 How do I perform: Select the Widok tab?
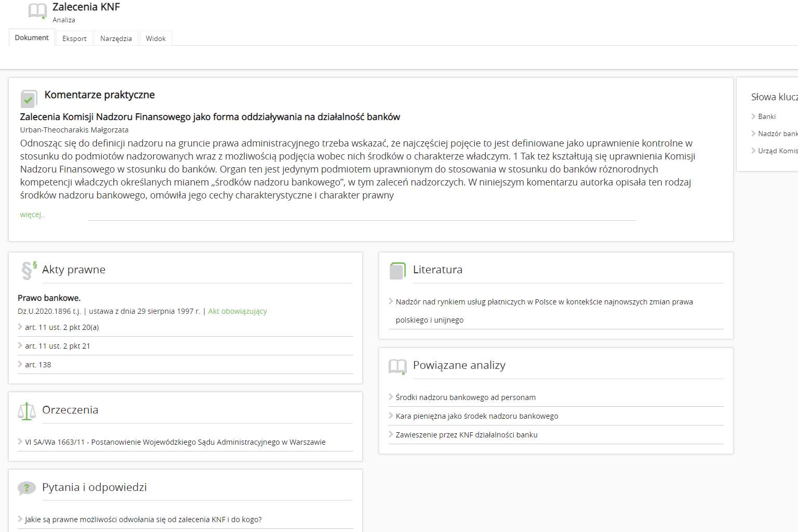pyautogui.click(x=155, y=38)
